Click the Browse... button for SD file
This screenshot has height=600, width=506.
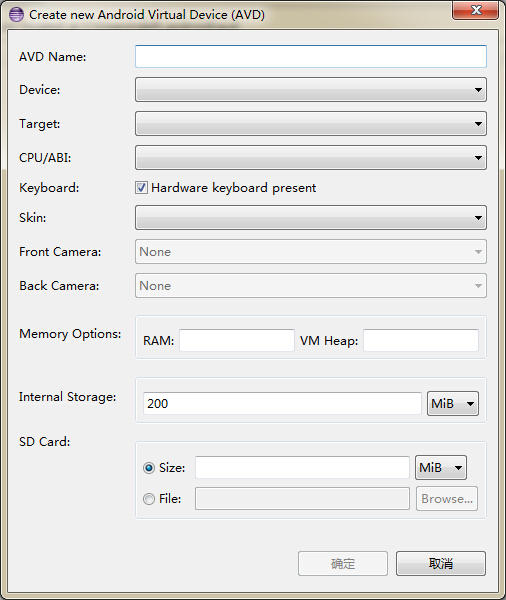click(447, 499)
